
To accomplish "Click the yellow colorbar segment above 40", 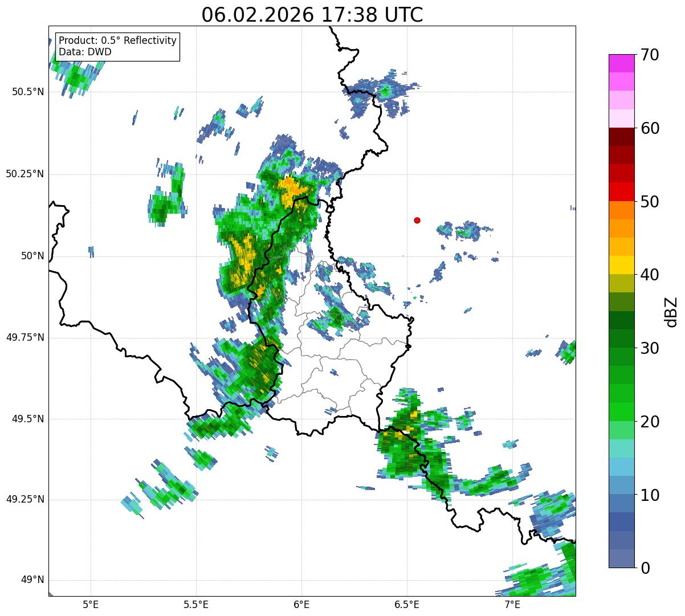I will pos(621,265).
